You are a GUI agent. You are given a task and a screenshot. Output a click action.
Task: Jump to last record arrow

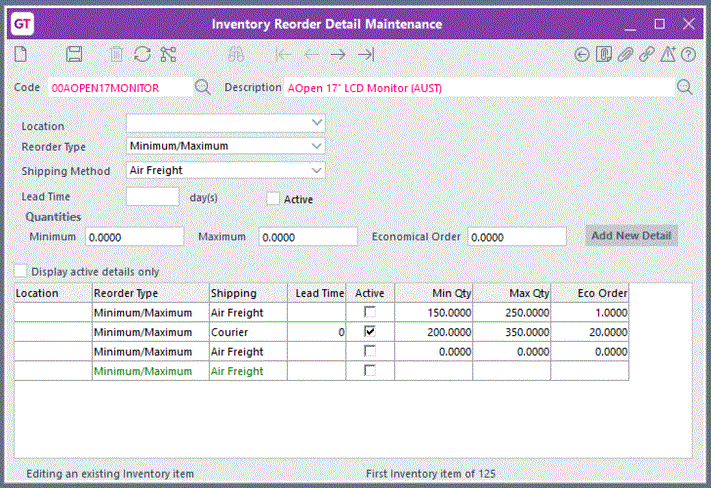pos(367,54)
